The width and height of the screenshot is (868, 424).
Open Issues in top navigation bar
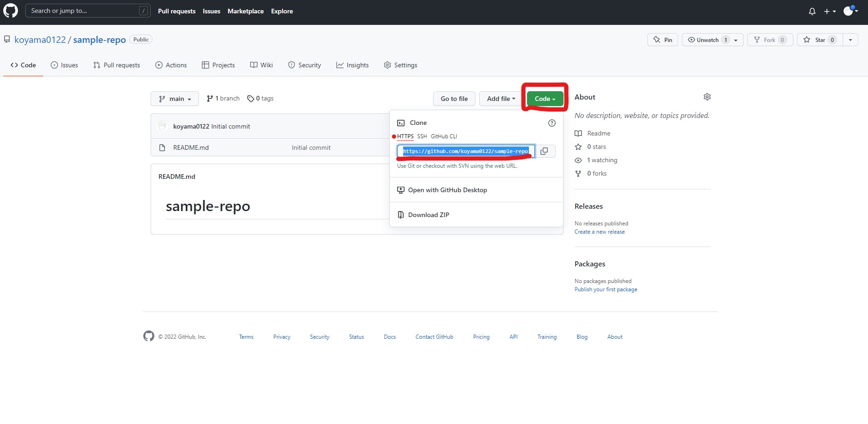point(211,11)
